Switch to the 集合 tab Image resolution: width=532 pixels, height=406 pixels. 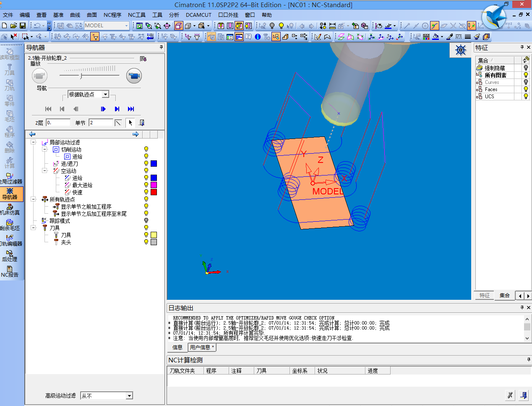[504, 295]
